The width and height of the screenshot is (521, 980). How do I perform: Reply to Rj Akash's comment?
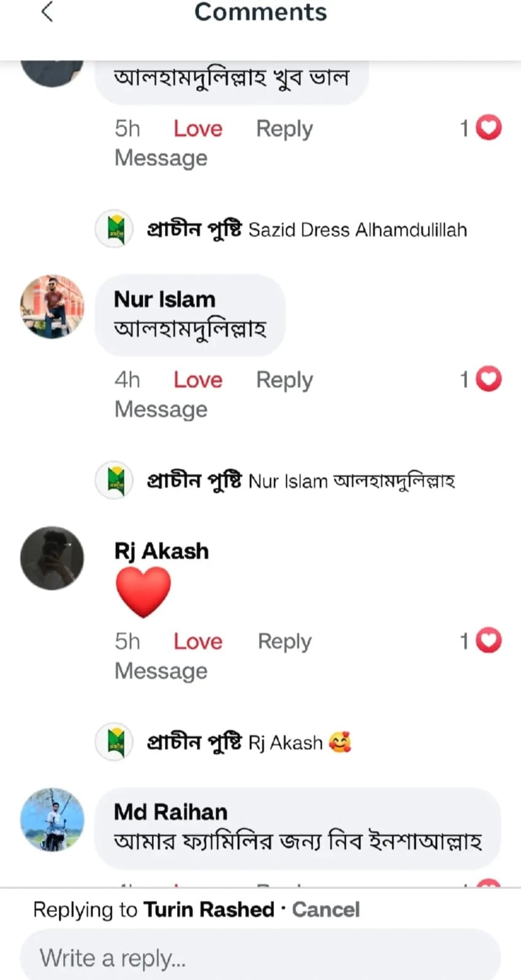[x=284, y=641]
